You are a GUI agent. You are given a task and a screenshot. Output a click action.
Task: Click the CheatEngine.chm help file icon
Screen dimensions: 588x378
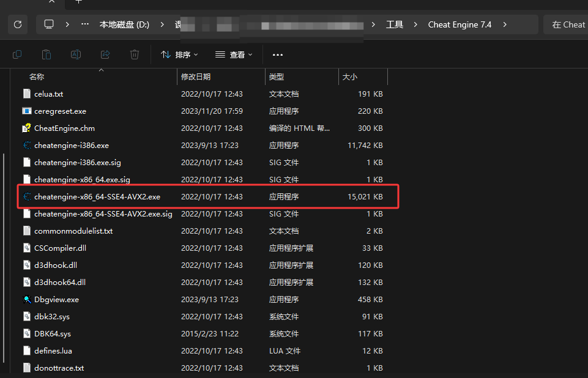27,128
